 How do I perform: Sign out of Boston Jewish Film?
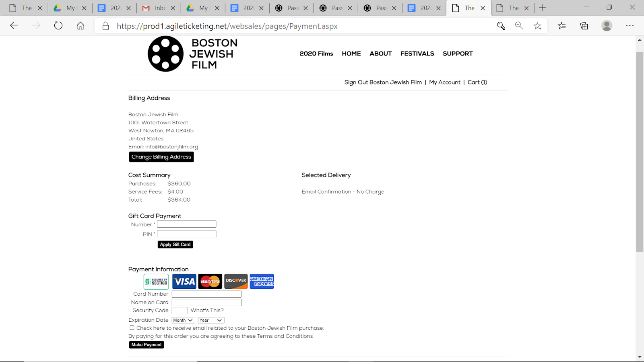click(x=383, y=82)
